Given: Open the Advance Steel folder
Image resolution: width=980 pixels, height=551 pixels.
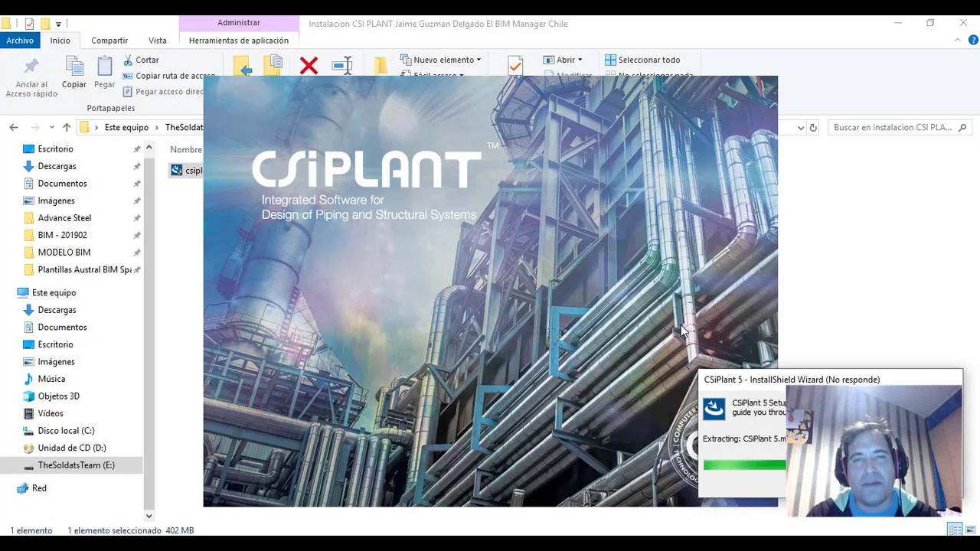Looking at the screenshot, I should (x=64, y=218).
